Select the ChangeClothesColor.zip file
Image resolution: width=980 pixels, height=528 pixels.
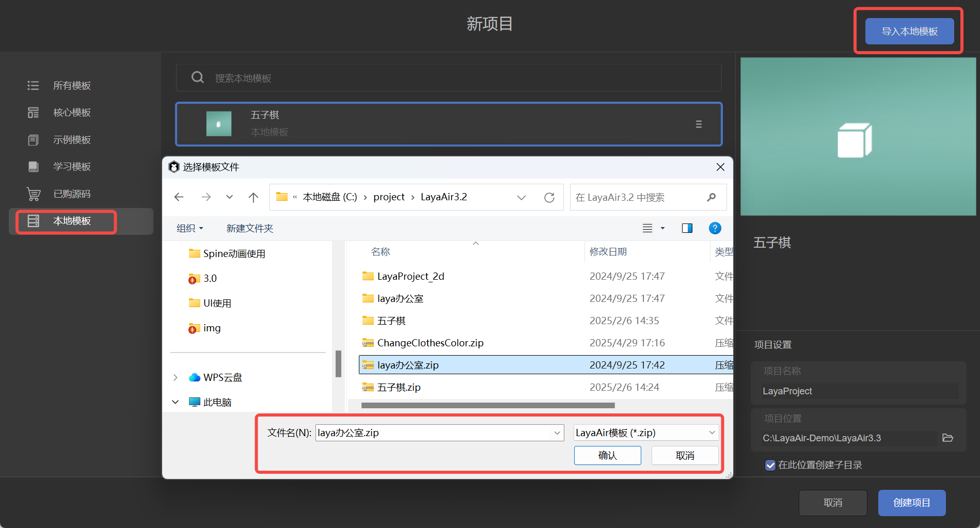(x=430, y=343)
